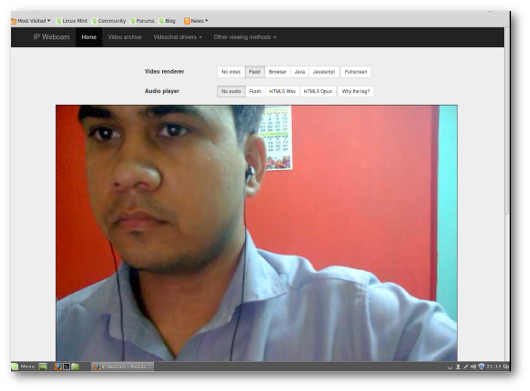The width and height of the screenshot is (530, 391).
Task: Click the volume speaker tray icon
Action: coord(473,366)
